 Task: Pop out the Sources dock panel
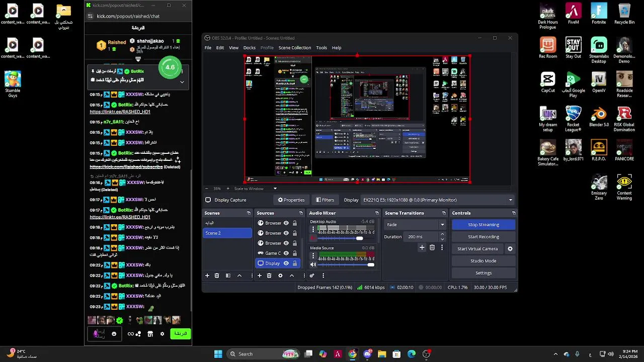tap(301, 213)
